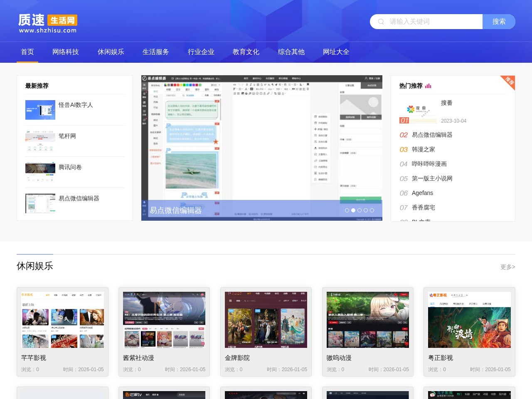Select the 首页 home tab
This screenshot has width=532, height=399.
click(x=27, y=52)
